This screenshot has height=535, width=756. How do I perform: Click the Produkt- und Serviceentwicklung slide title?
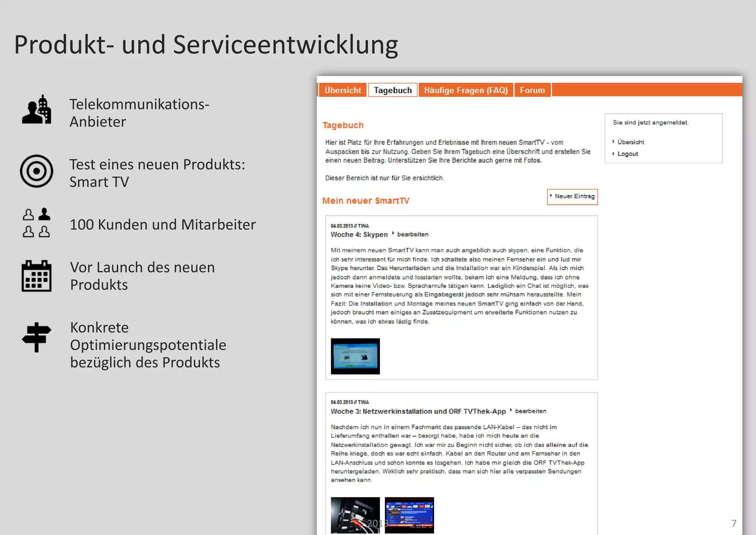pyautogui.click(x=206, y=45)
